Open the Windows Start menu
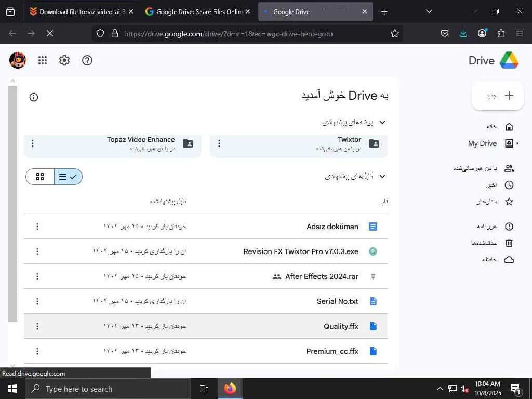Viewport: 532px width, 399px height. (x=12, y=389)
